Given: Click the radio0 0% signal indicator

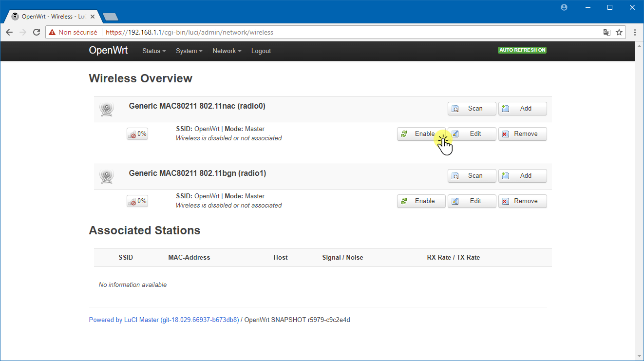Looking at the screenshot, I should (x=137, y=134).
